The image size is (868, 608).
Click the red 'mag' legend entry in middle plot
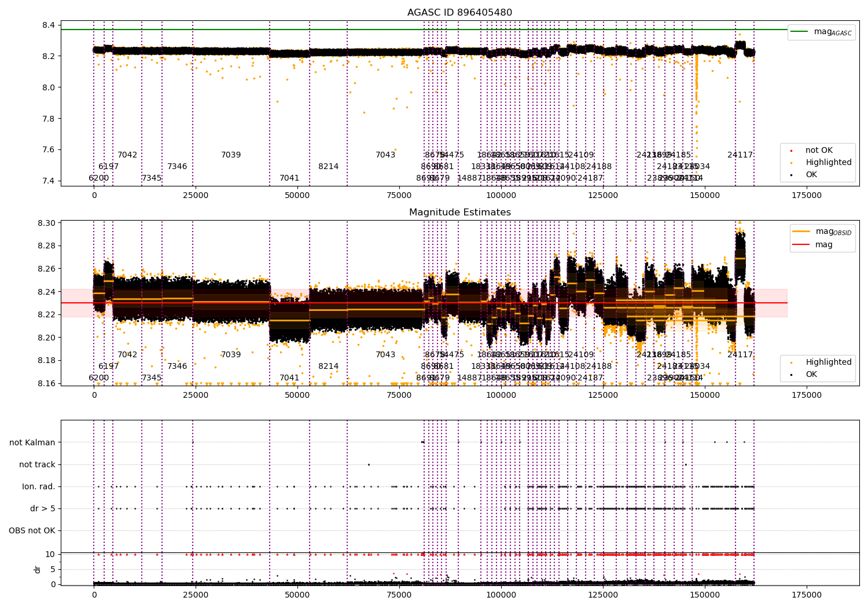tap(813, 245)
